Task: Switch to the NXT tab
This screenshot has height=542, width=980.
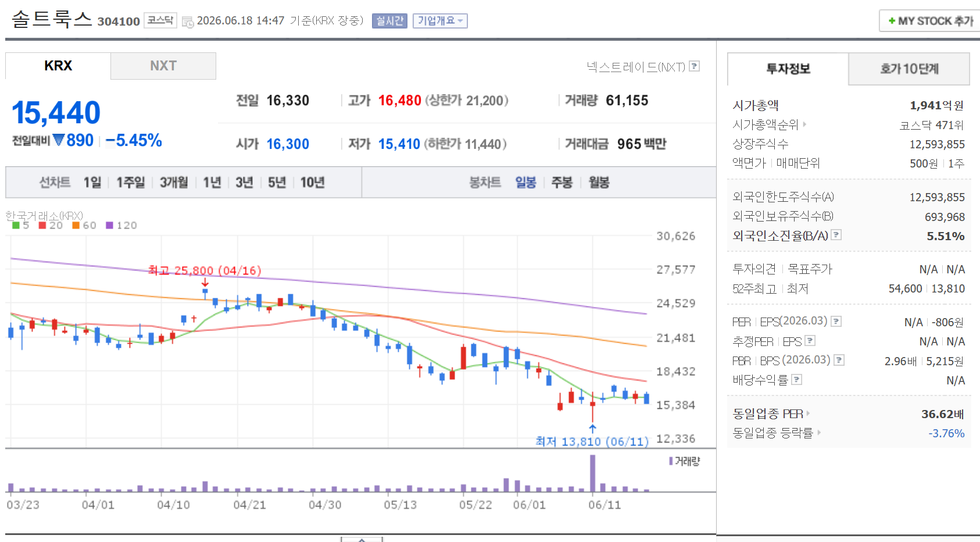Action: click(163, 66)
